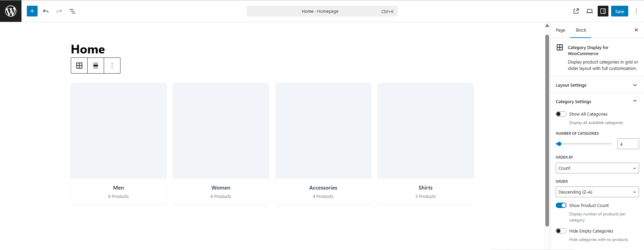Disable the Show Product Count toggle

coord(561,205)
